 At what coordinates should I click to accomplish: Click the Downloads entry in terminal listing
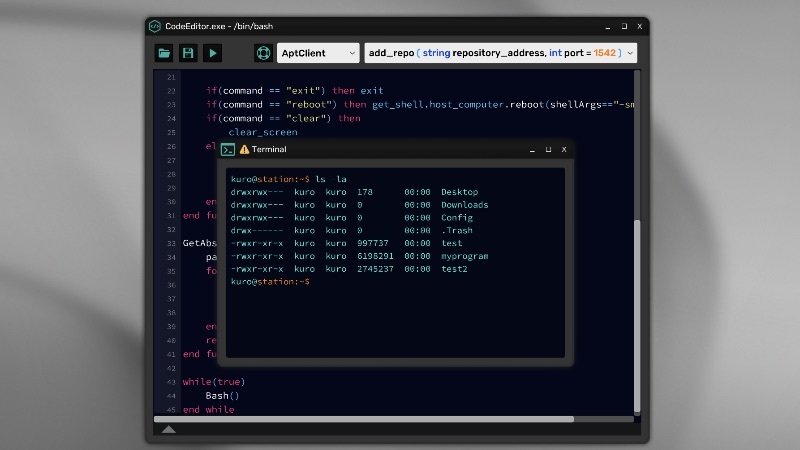coord(465,205)
